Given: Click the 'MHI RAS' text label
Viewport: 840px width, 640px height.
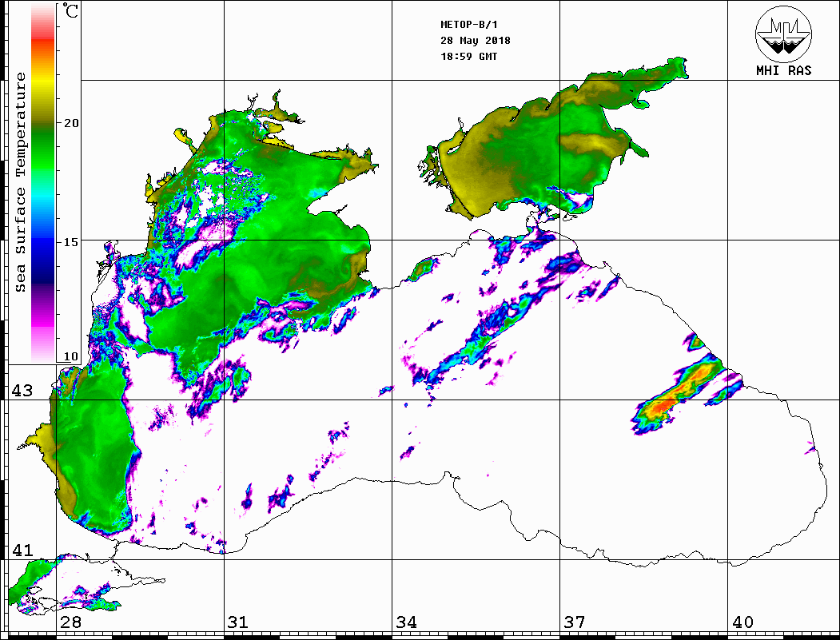Looking at the screenshot, I should tap(783, 70).
